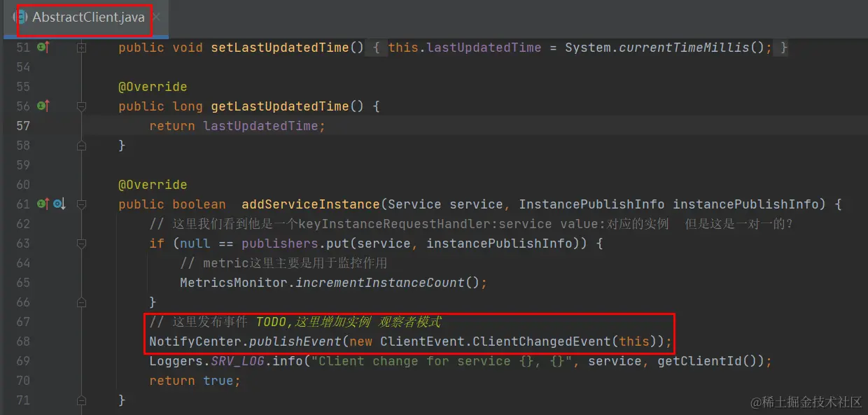Click the green implements gutter icon on line 61
This screenshot has width=868, height=415.
point(43,204)
